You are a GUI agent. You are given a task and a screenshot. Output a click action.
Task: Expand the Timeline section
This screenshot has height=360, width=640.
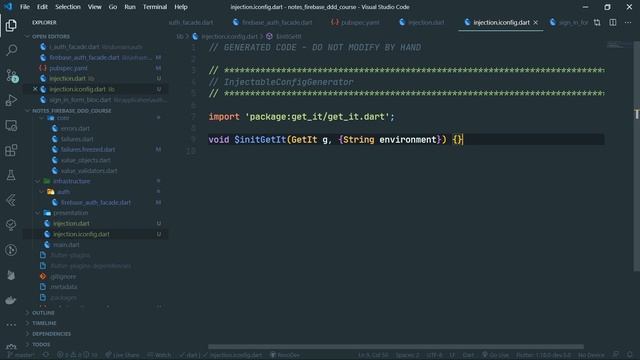pos(44,323)
